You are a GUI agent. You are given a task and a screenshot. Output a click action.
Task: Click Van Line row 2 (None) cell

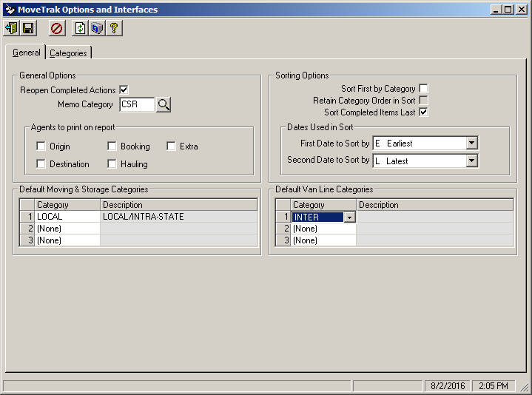point(323,229)
